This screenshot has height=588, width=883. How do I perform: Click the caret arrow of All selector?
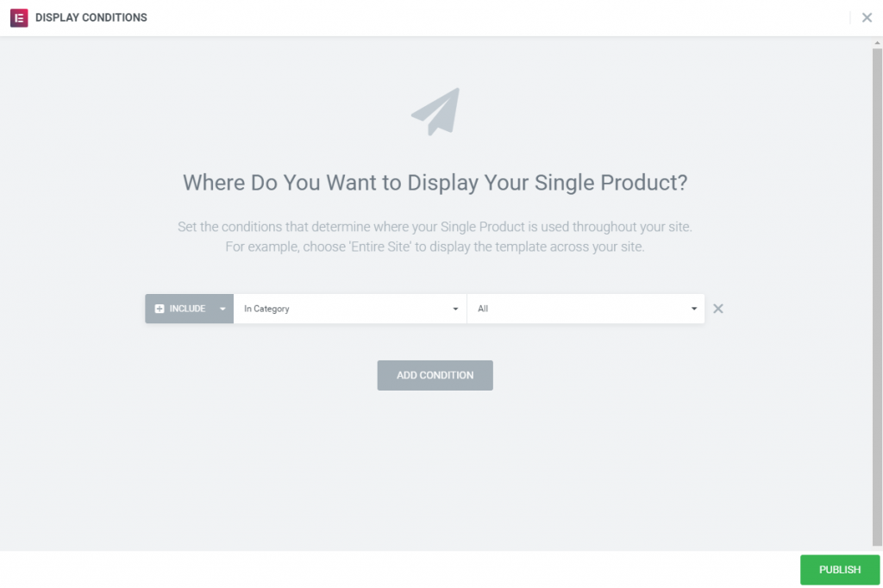tap(694, 309)
